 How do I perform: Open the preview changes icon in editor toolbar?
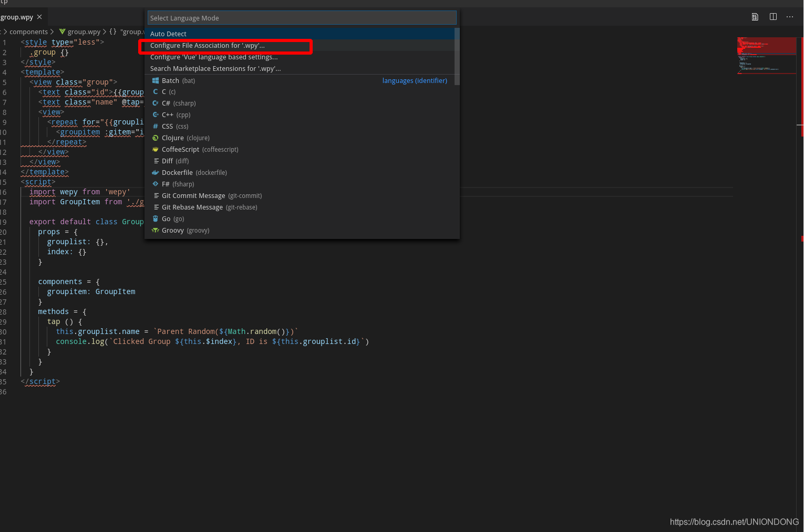point(755,17)
